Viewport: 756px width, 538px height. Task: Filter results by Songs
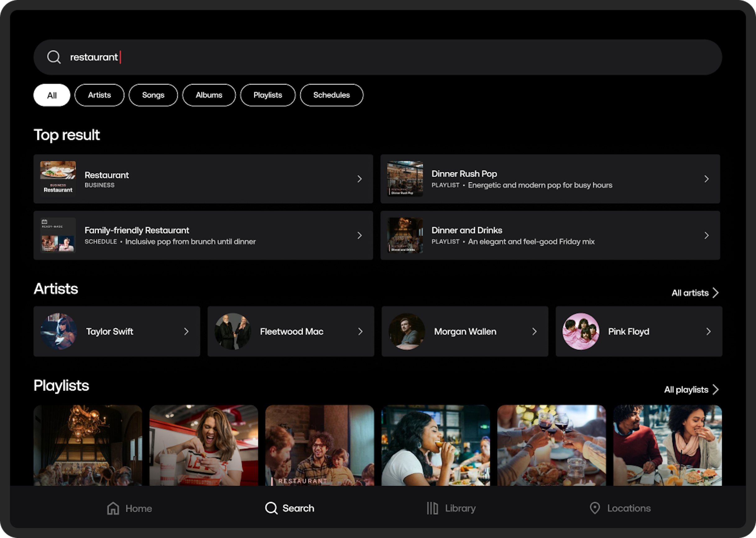coord(153,95)
